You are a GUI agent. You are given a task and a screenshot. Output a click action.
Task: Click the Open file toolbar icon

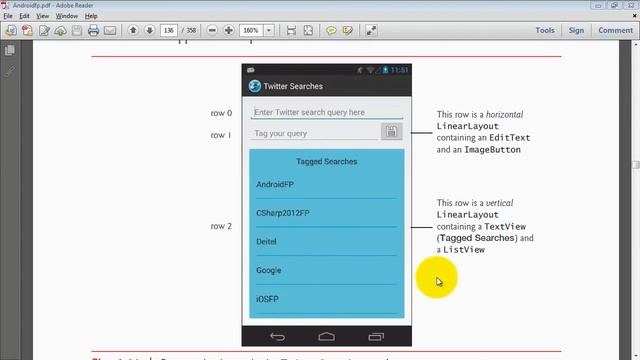11,30
